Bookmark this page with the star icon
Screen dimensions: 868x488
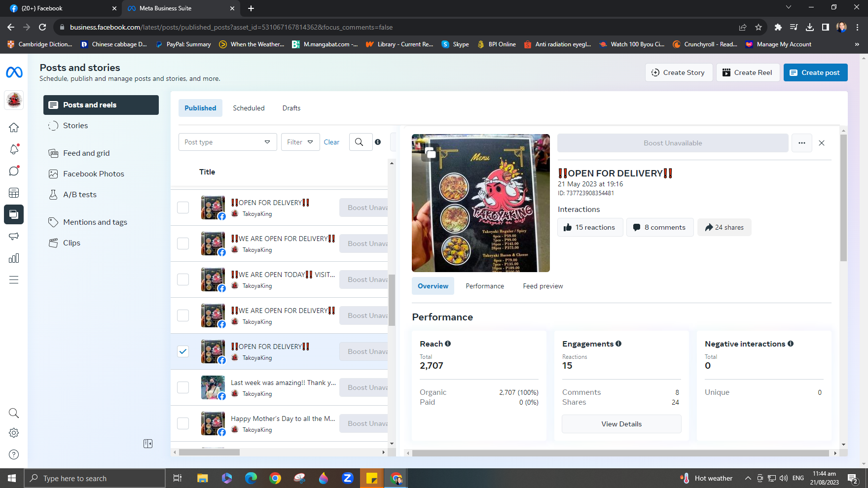pos(759,27)
